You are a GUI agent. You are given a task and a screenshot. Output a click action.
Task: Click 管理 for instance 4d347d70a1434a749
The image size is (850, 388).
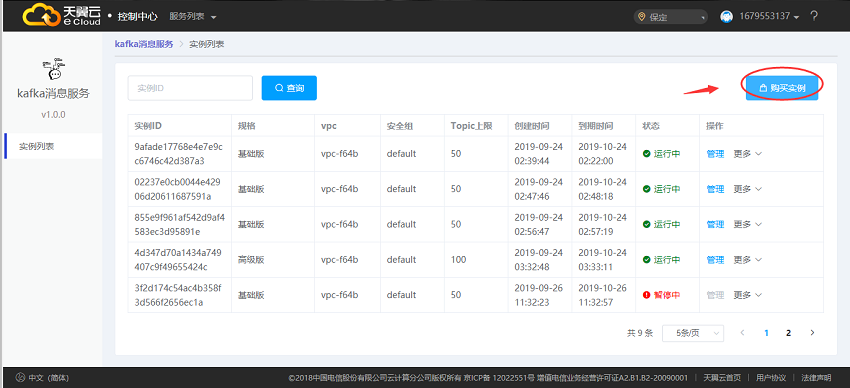(x=715, y=260)
